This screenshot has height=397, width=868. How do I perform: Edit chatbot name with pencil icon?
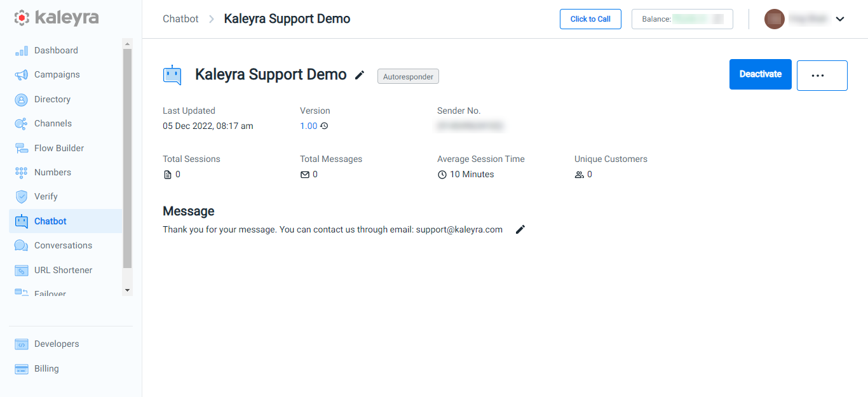[360, 75]
